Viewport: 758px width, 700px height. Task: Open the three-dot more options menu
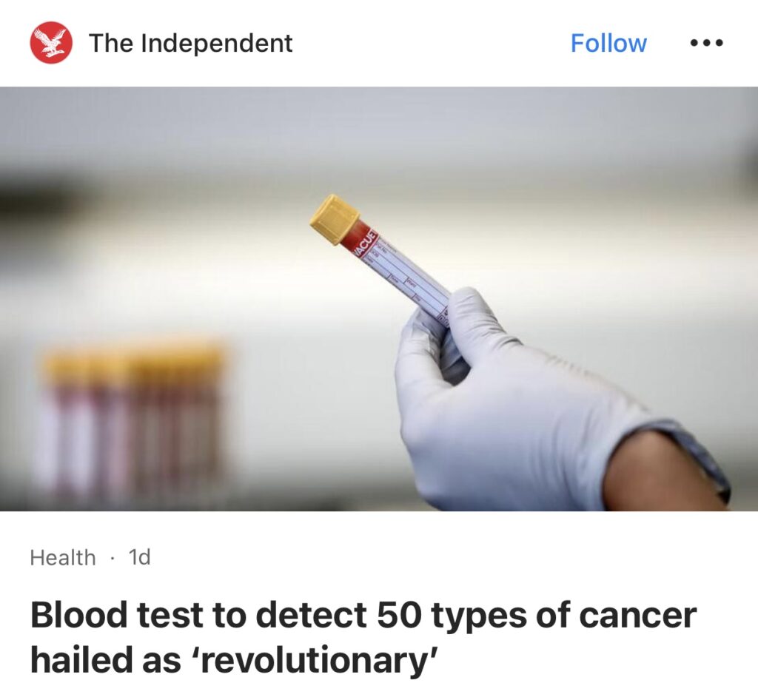706,43
